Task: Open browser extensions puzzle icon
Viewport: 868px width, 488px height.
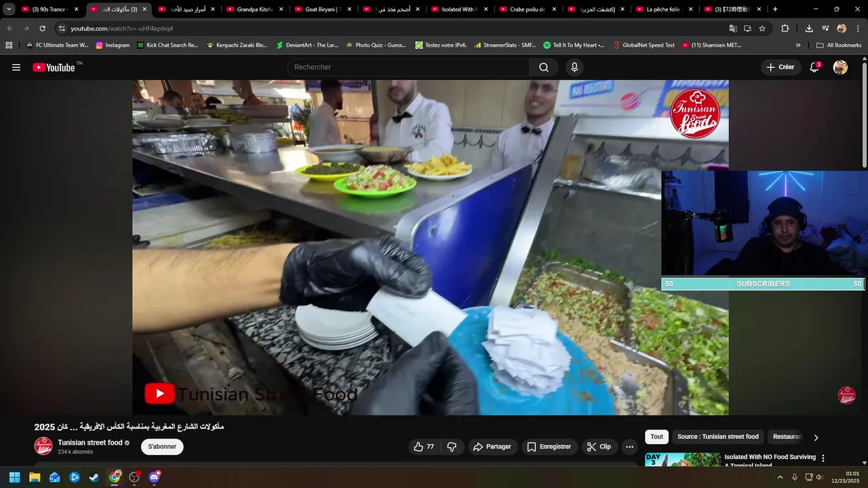Action: (785, 28)
